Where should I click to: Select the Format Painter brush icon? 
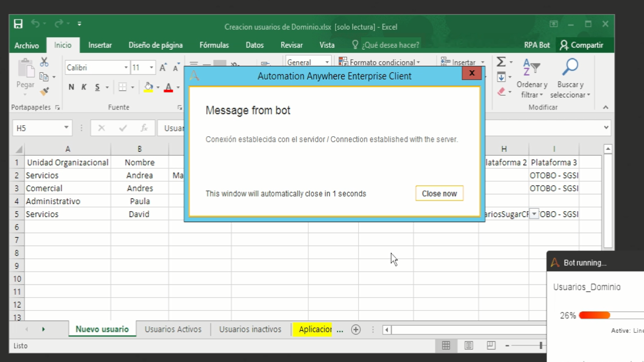pyautogui.click(x=44, y=91)
